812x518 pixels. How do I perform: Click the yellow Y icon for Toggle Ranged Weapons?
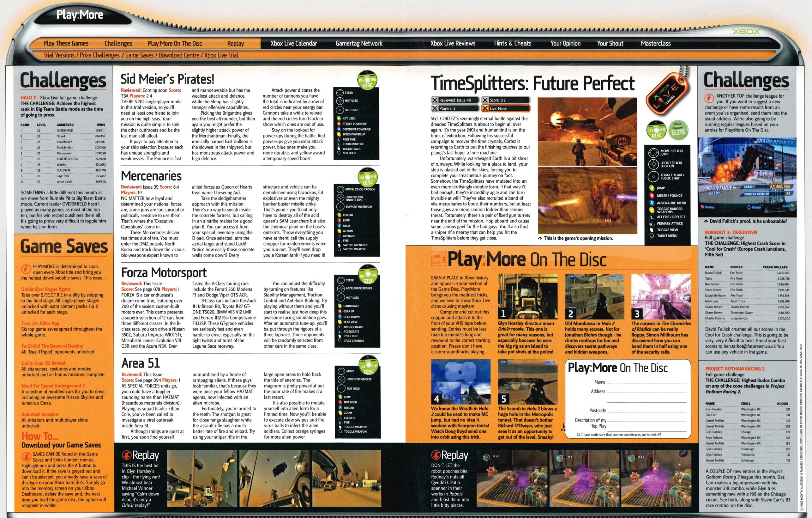coord(652,210)
